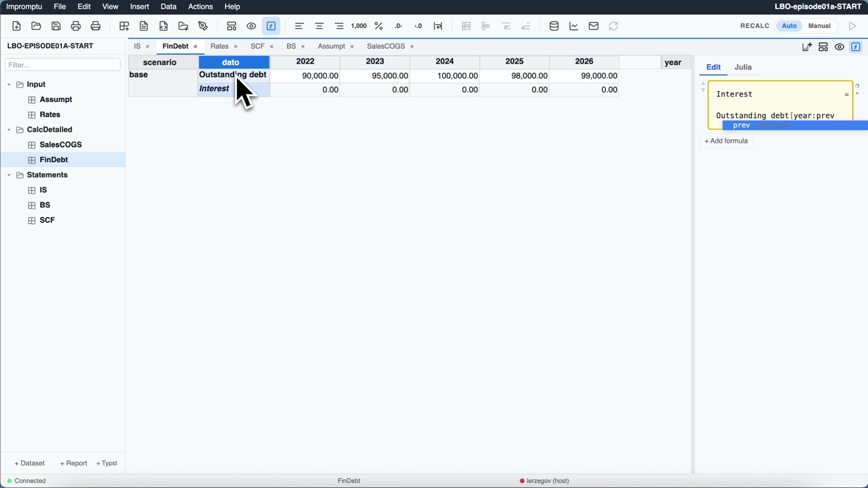This screenshot has height=488, width=868.
Task: Copy the Interest formula with the duplicate icon
Action: (857, 86)
